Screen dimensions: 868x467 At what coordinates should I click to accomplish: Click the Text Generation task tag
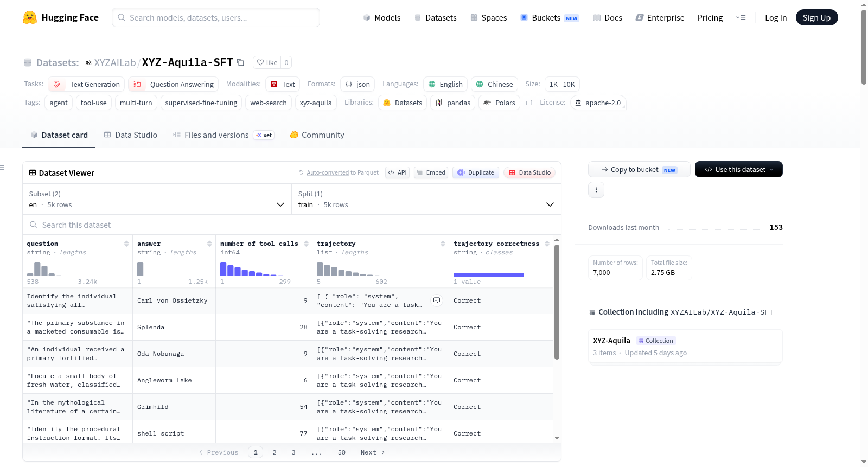click(87, 84)
